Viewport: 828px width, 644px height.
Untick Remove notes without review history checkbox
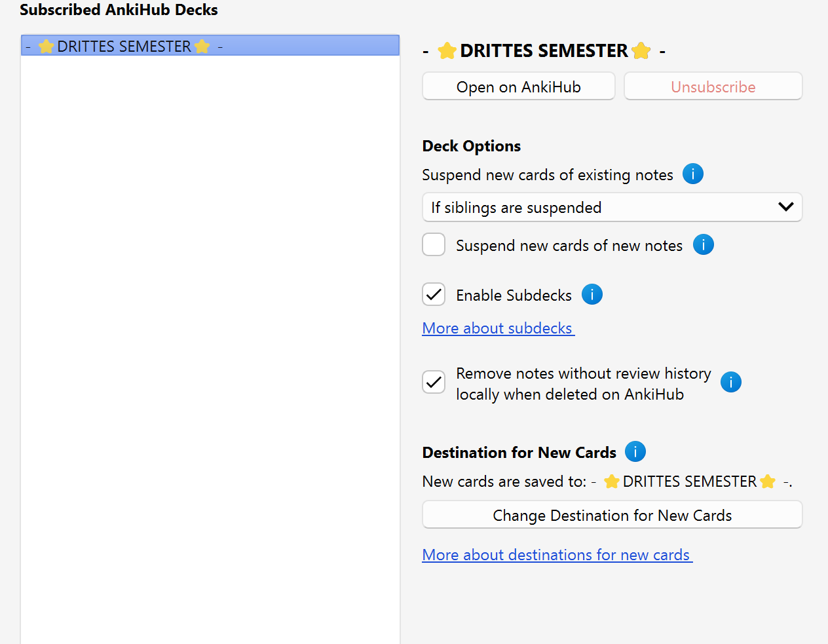[x=434, y=382]
